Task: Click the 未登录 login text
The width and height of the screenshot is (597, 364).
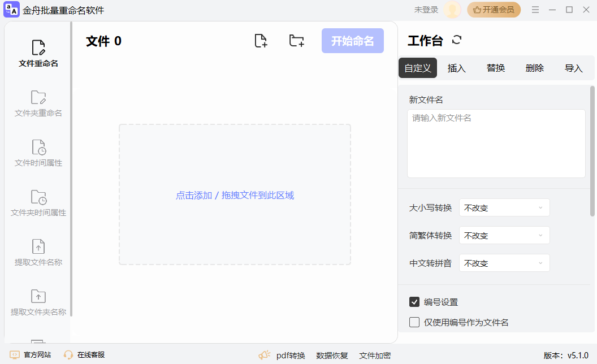Action: click(x=426, y=10)
